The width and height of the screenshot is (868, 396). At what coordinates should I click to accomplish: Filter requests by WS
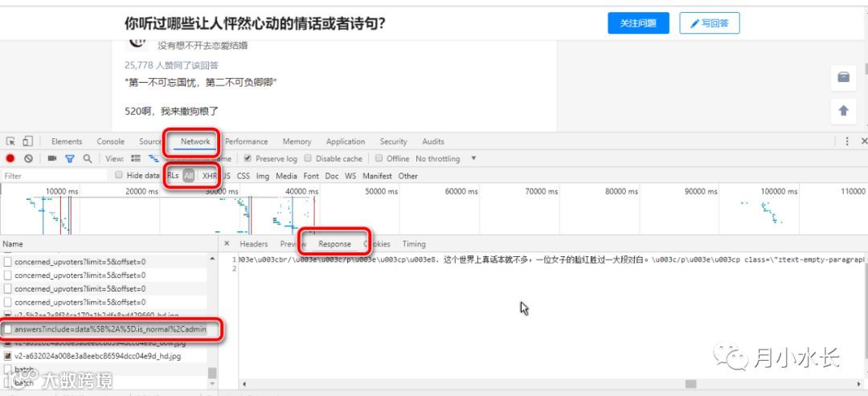coord(350,176)
